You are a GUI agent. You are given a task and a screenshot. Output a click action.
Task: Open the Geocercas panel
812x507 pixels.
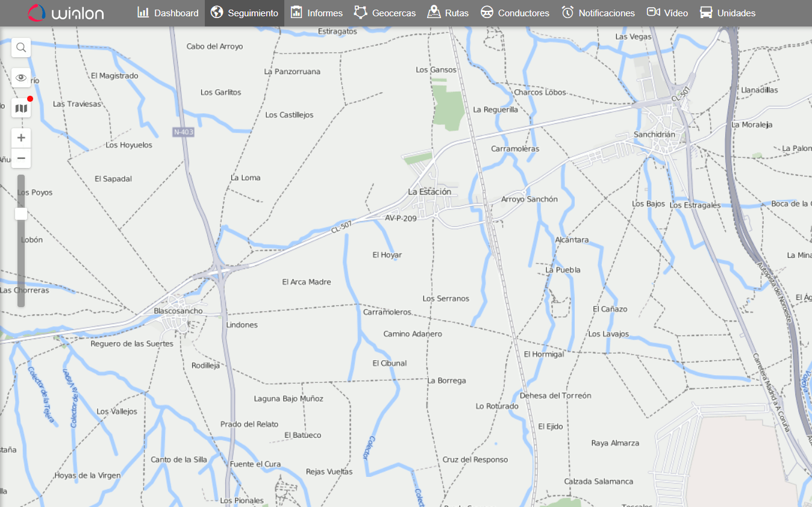tap(385, 13)
